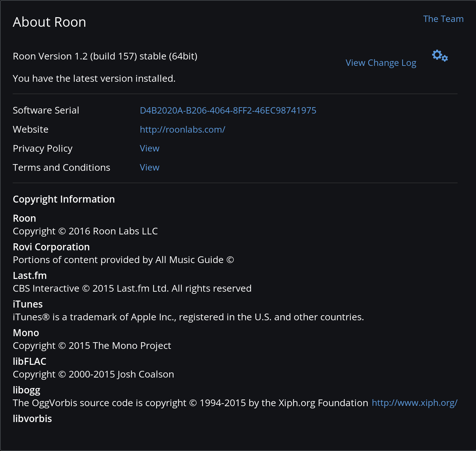Screen dimensions: 476x451
Task: Click the CBS Interactive copyright line
Action: [x=132, y=288]
